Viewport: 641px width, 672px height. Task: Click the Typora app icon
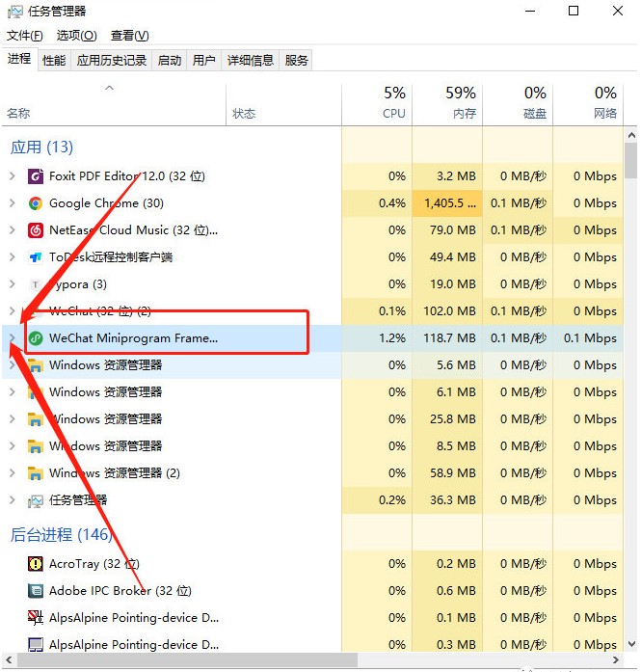[x=36, y=284]
